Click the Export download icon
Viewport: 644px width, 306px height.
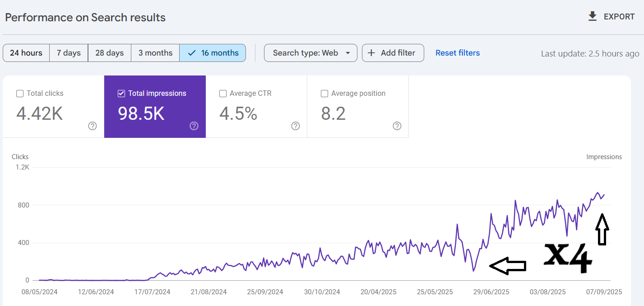click(593, 17)
